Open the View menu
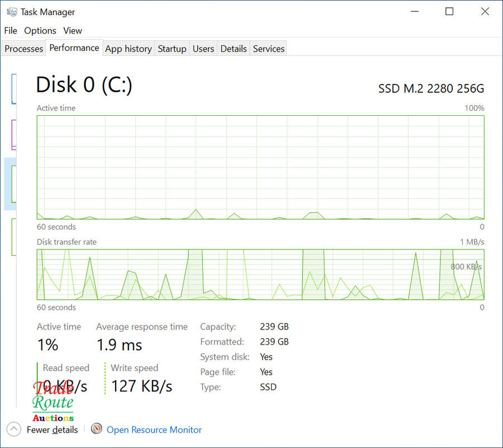Screen dimensions: 503x448 73,31
